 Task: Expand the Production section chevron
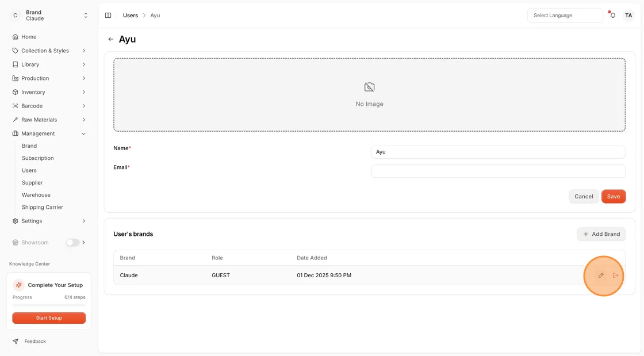pyautogui.click(x=84, y=78)
